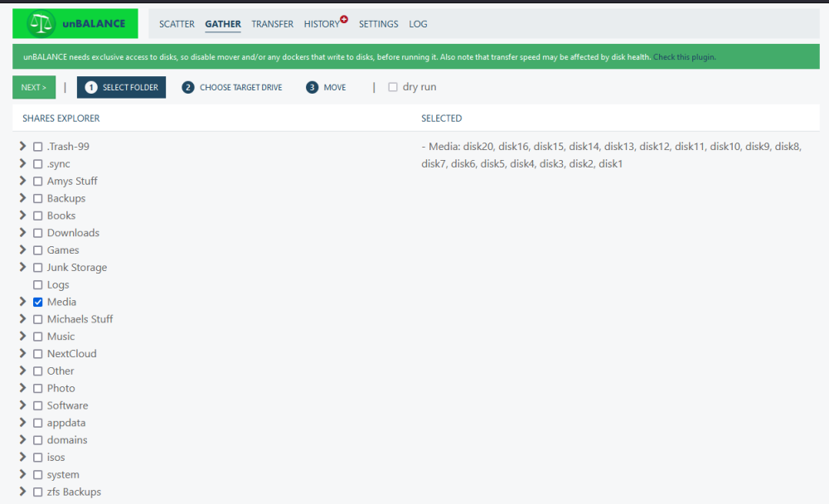Check the Photo checkbox
The height and width of the screenshot is (504, 829).
point(37,388)
